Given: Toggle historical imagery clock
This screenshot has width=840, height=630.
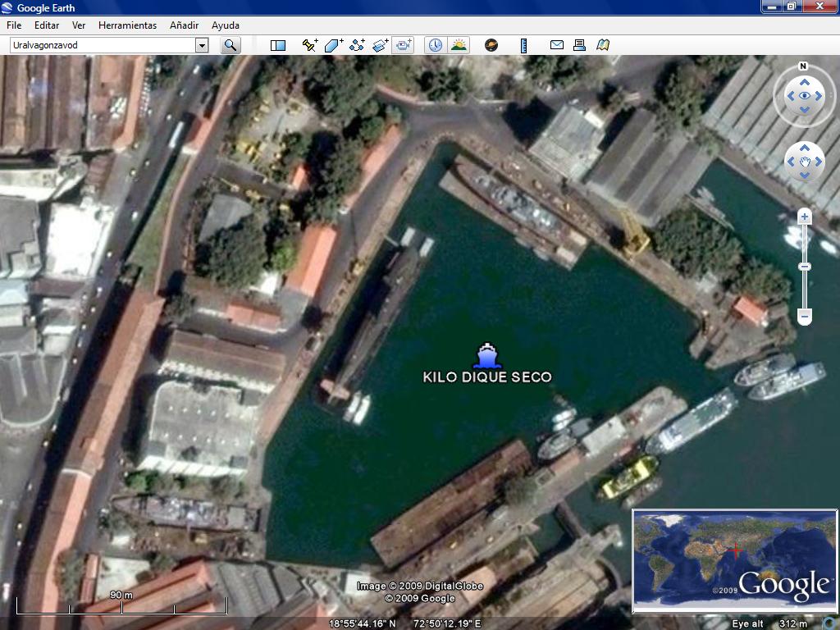Looking at the screenshot, I should [435, 45].
